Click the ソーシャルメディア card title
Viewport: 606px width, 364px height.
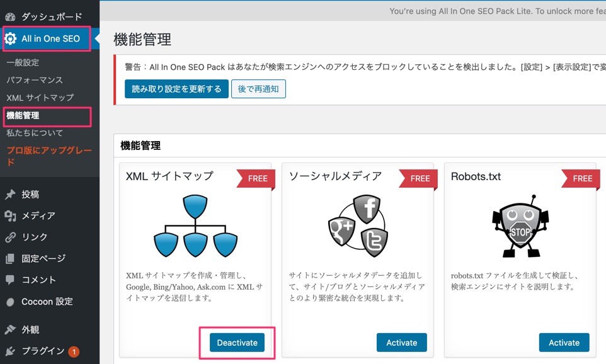[336, 176]
